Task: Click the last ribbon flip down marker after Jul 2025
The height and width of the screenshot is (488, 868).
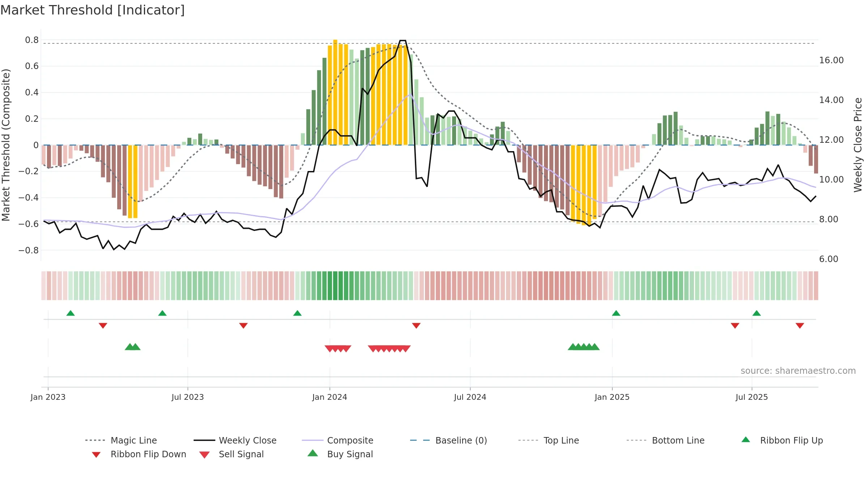Action: click(800, 326)
